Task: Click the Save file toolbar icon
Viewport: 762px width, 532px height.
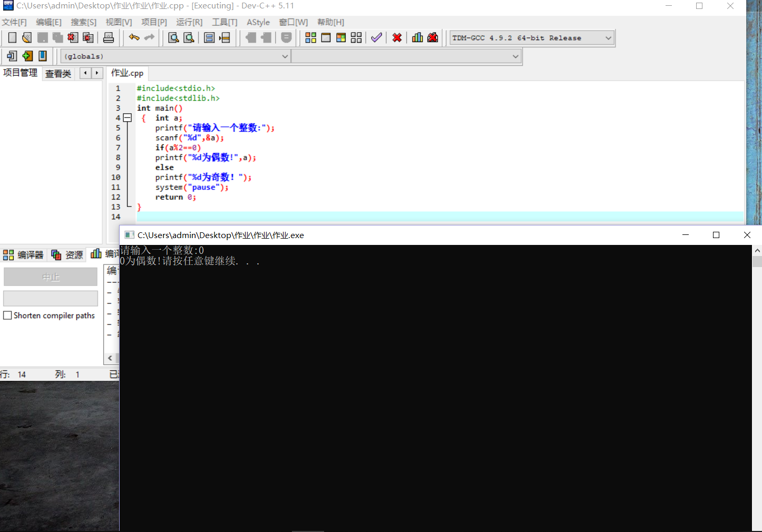Action: (x=43, y=38)
